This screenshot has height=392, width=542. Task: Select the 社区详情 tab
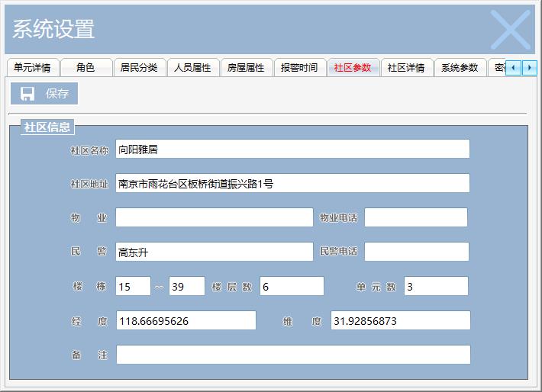pyautogui.click(x=406, y=68)
